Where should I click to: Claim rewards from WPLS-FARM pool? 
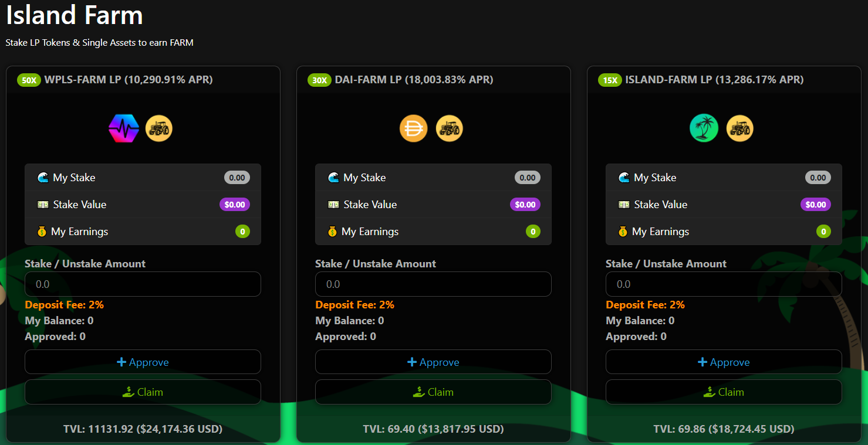point(143,392)
